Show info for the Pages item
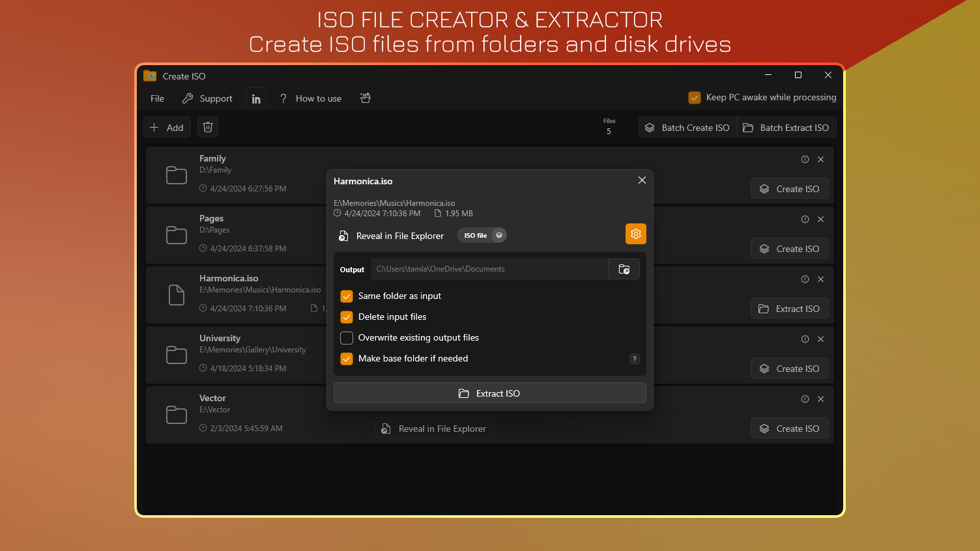 pos(805,219)
